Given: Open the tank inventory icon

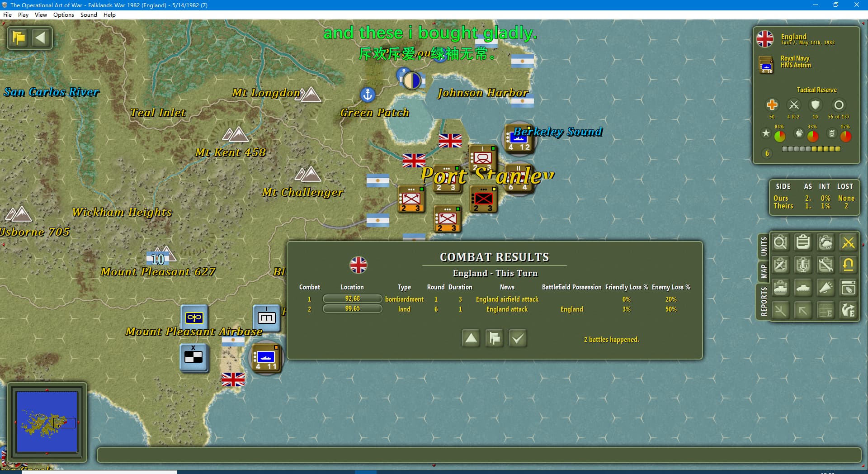Looking at the screenshot, I should 803,288.
